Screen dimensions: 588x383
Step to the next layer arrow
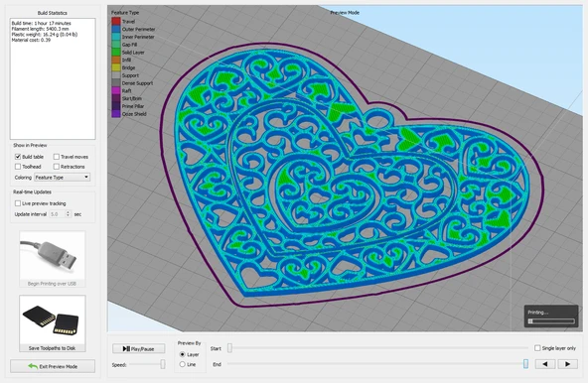(x=567, y=364)
